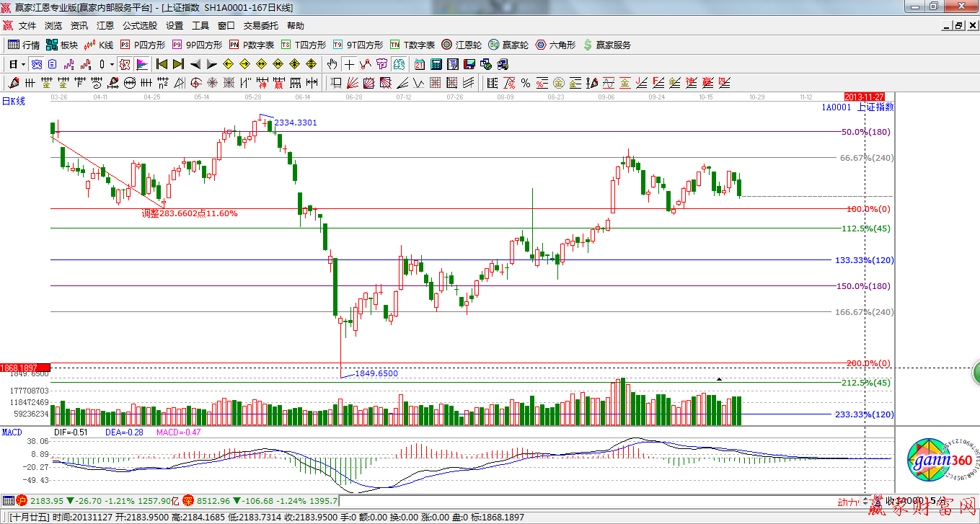Expand the candlestick style dropdown arrow
Viewport: 980px width, 524px height.
coord(112,64)
